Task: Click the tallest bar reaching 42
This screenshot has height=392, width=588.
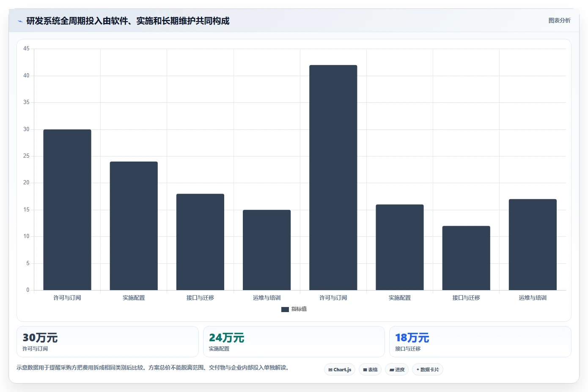Action: point(333,178)
